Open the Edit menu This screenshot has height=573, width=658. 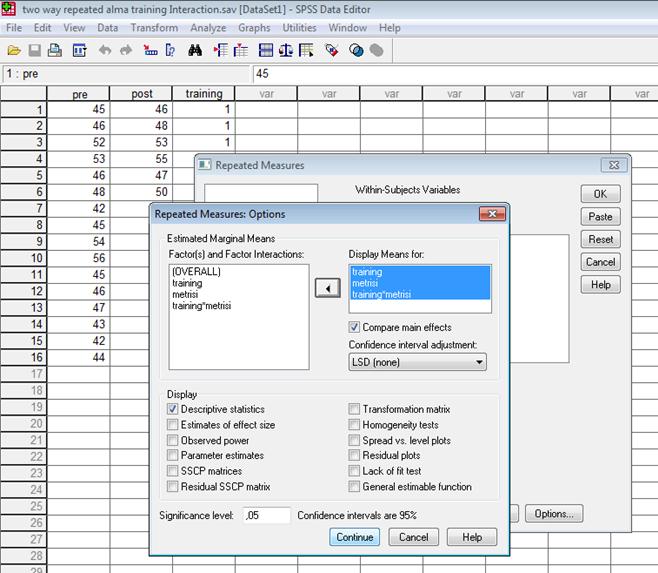point(42,28)
